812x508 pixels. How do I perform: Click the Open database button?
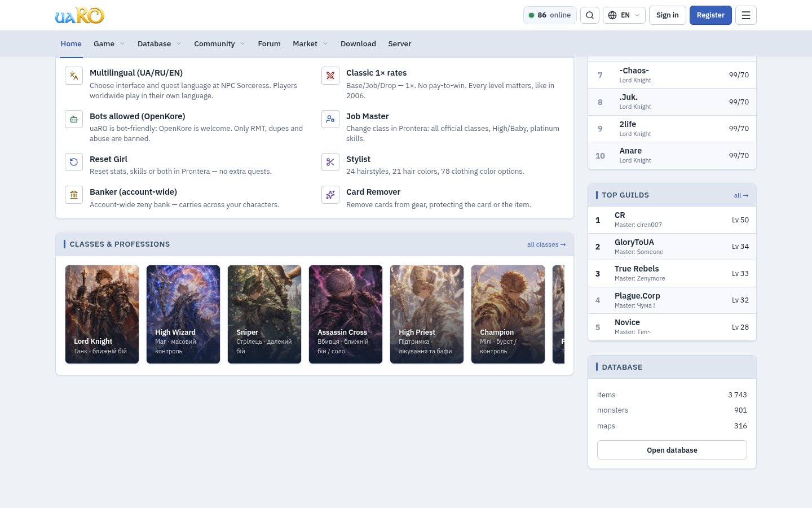[672, 450]
